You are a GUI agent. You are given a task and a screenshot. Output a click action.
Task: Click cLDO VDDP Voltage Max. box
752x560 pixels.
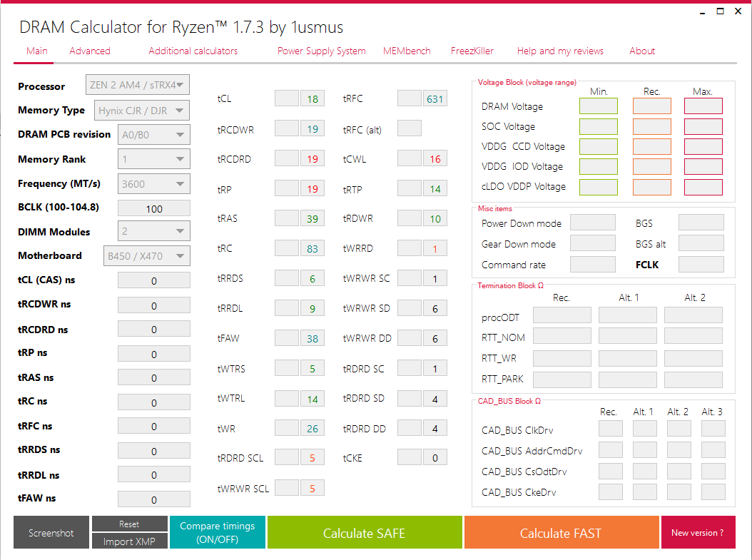tap(703, 187)
